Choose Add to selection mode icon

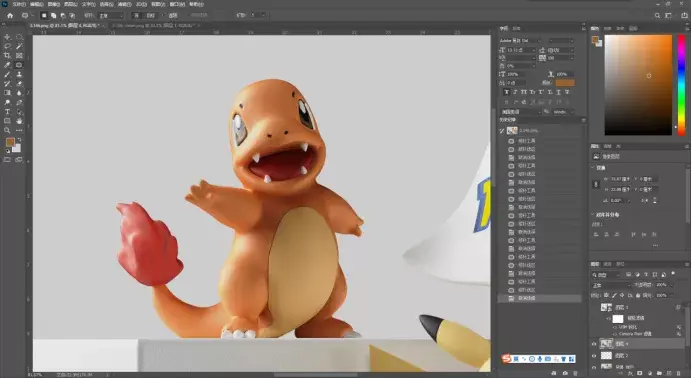click(53, 15)
